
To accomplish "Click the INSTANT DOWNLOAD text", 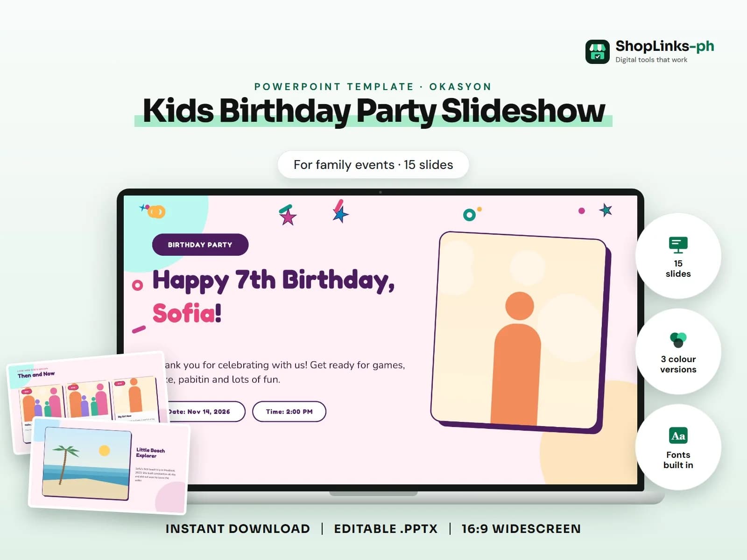I will tap(238, 529).
